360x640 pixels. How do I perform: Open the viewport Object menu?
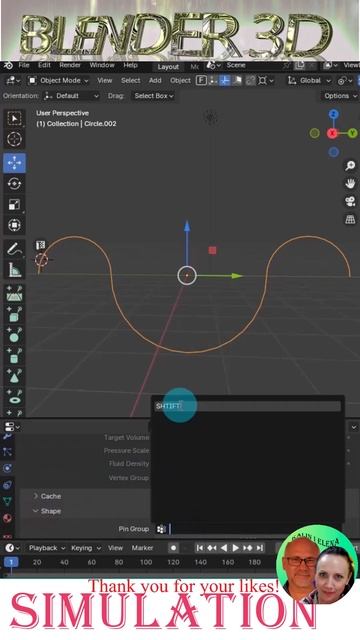point(180,80)
